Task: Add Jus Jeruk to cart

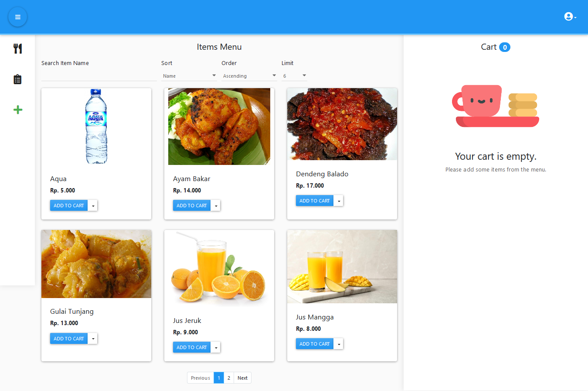Action: [x=192, y=347]
